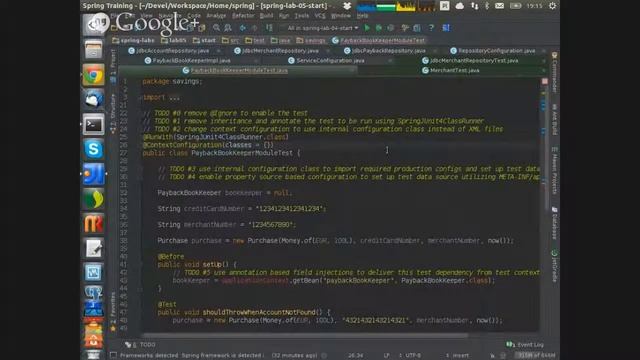Open the Terminal from the Ubuntu dock
Viewport: 640px width, 360px height.
pyautogui.click(x=93, y=124)
